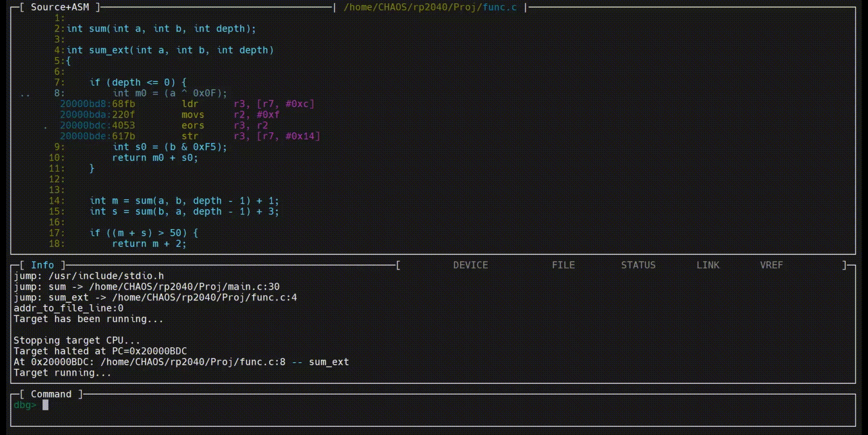Select the Source+ASM panel title
Screen dimensions: 868x435
60,7
